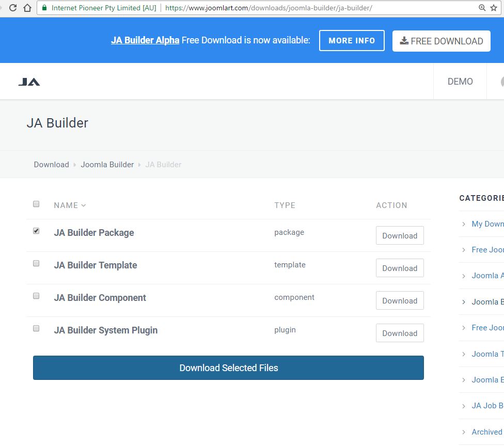This screenshot has width=504, height=447.
Task: Click the MORE INFO button
Action: point(352,40)
